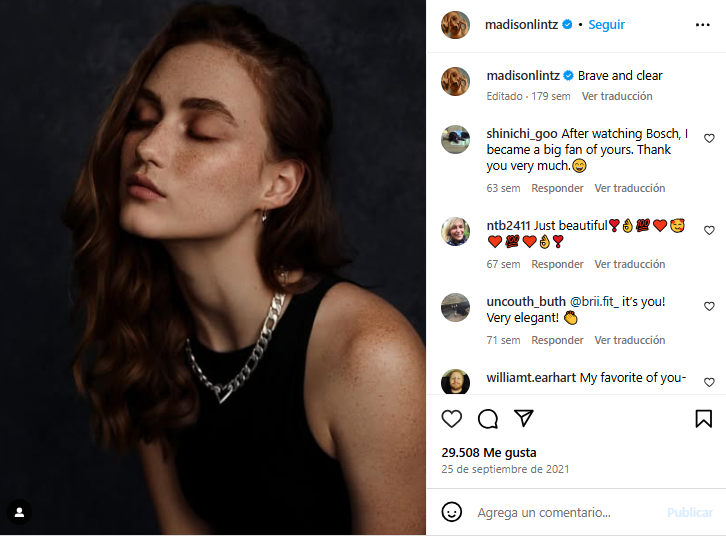Share the post via paper plane icon
Screen dimensions: 726x539
(x=523, y=418)
